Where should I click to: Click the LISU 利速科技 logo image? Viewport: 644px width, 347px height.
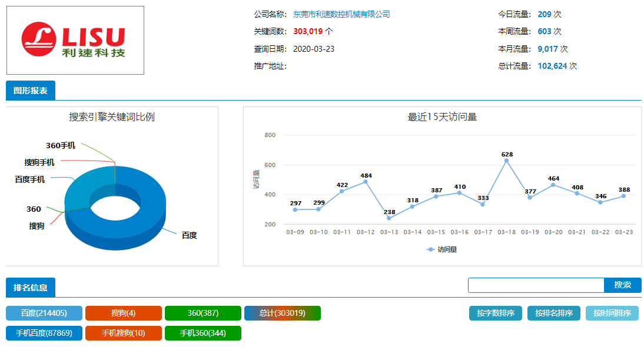pos(75,40)
